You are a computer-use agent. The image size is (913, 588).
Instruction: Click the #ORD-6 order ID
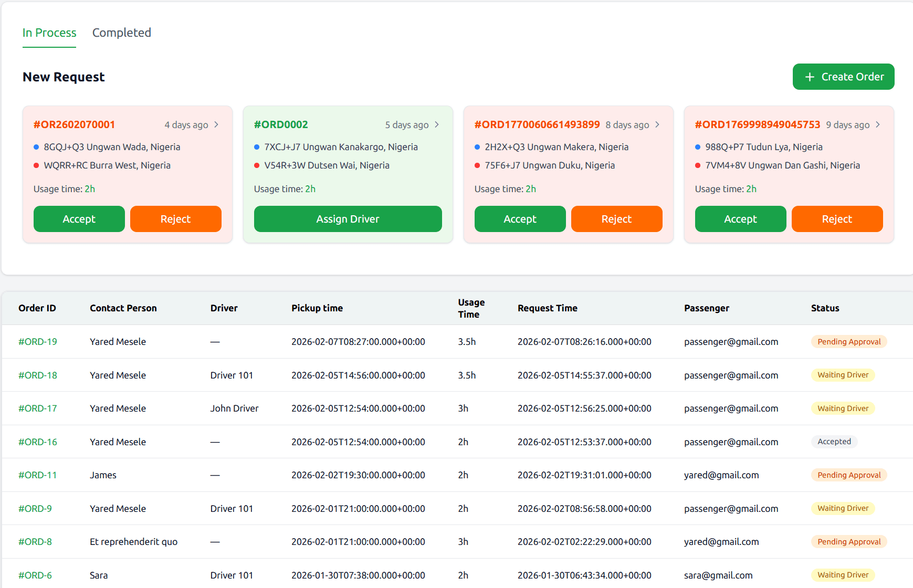(x=35, y=575)
